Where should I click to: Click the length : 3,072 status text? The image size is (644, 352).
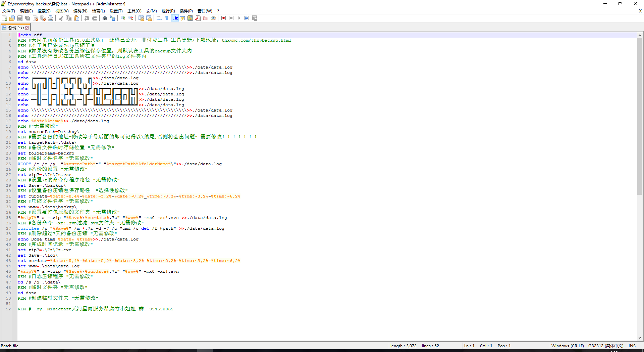pos(404,346)
